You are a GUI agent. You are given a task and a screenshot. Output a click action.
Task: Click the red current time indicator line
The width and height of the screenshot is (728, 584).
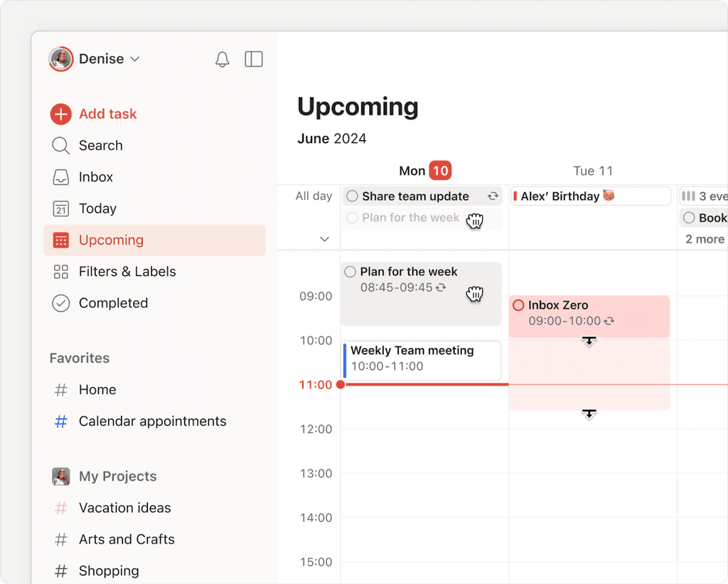pos(427,384)
